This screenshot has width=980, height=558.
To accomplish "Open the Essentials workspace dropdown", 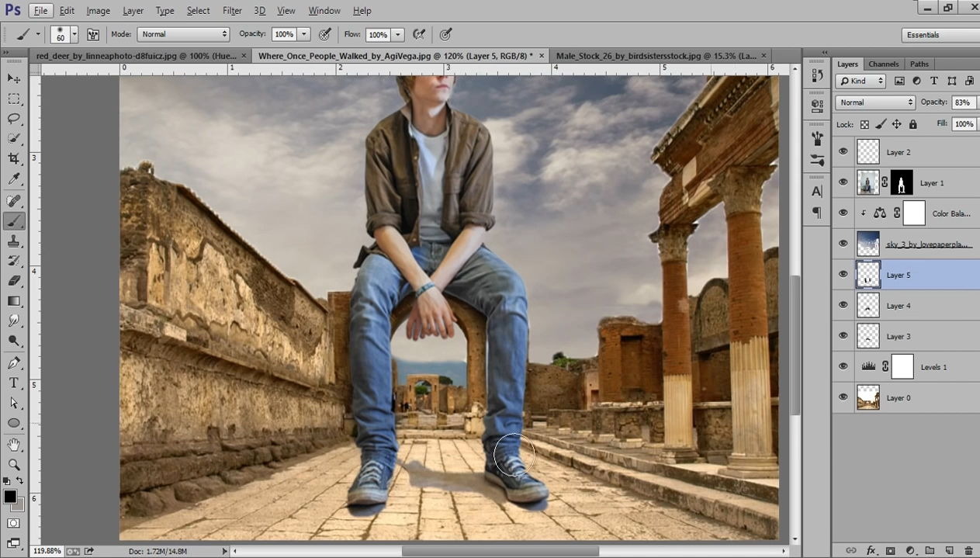I will pos(940,35).
